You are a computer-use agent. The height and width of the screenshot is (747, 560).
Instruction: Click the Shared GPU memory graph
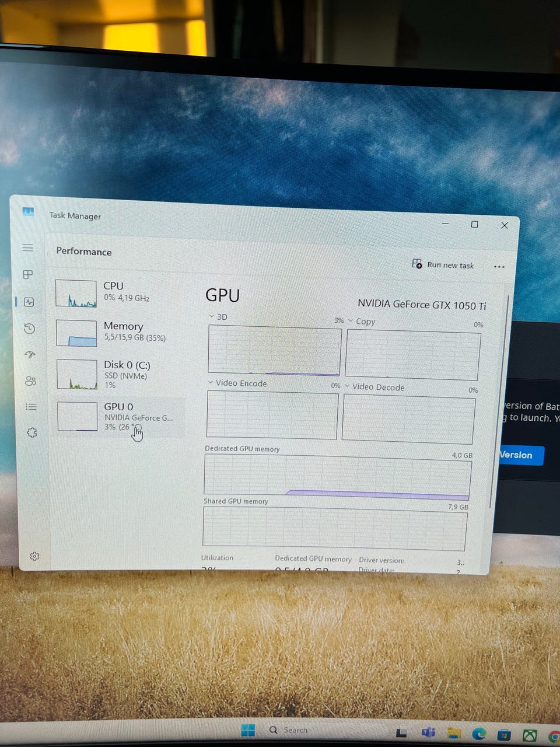(335, 529)
